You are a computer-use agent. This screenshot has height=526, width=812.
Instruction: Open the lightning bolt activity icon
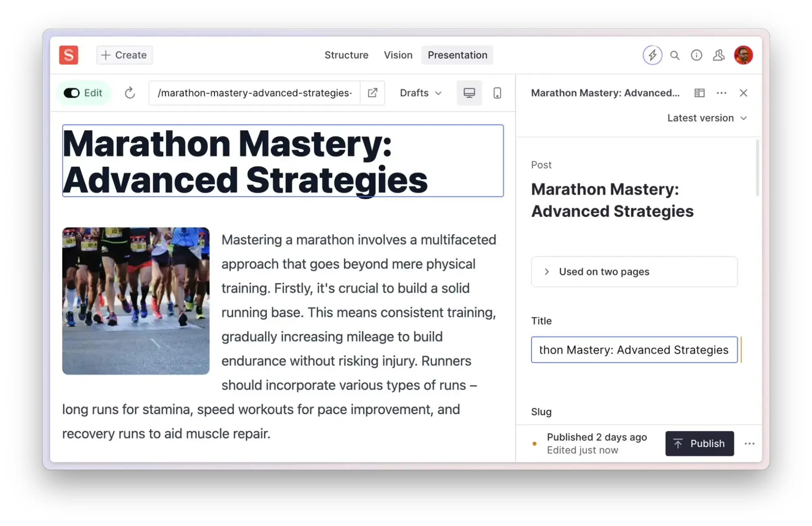click(652, 55)
